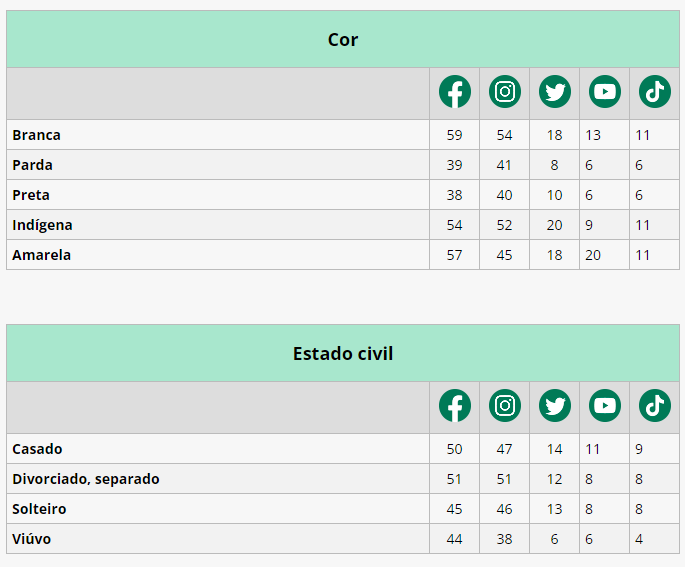Click the Facebook icon in Cor table
The width and height of the screenshot is (685, 567).
tap(455, 92)
